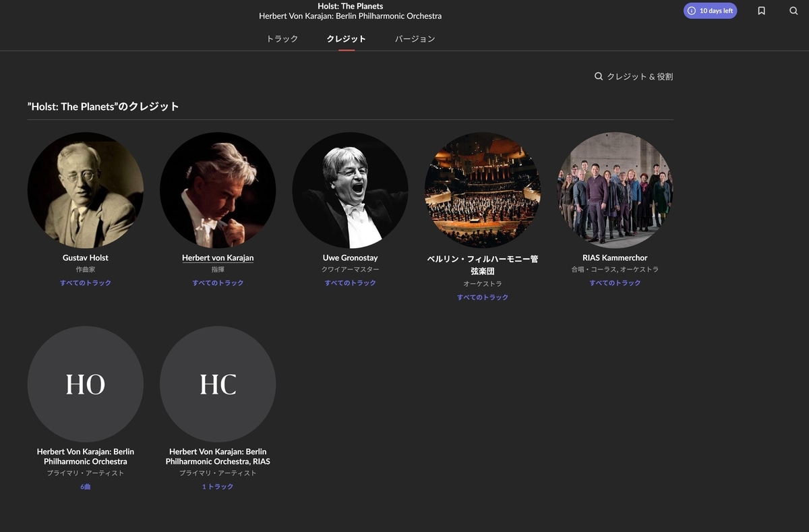Open the Gustav Holst name link

click(x=86, y=258)
